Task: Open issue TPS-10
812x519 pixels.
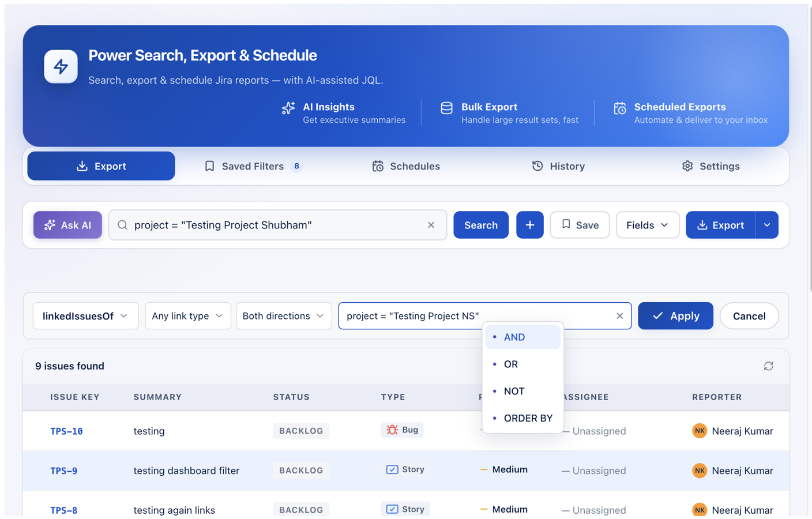Action: (x=66, y=431)
